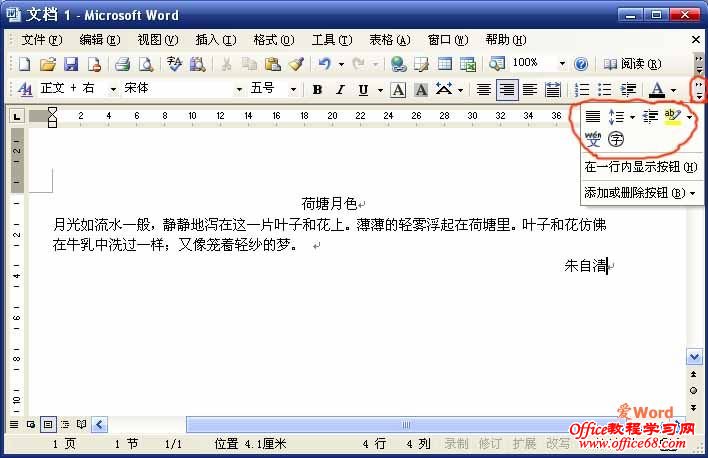The image size is (708, 458).
Task: Create a new blank document
Action: tap(24, 64)
